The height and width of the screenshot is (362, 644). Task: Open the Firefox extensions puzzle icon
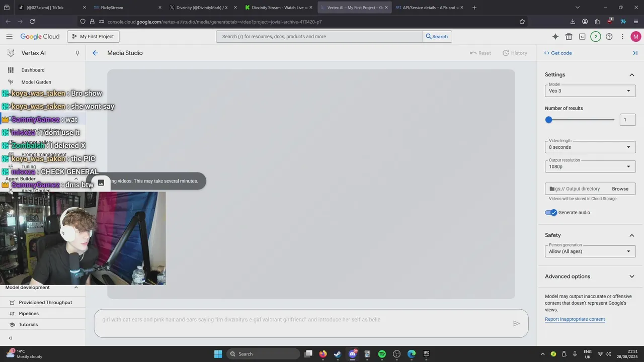[597, 22]
